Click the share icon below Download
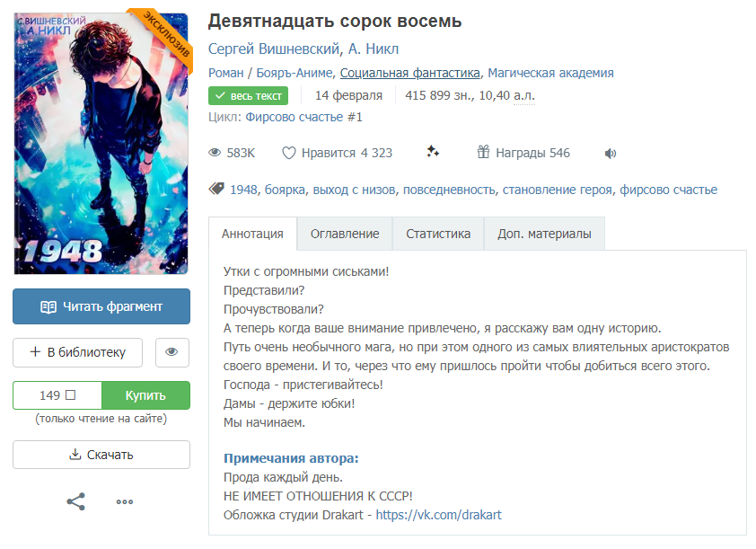Screen dimensions: 756x549 coord(75,501)
